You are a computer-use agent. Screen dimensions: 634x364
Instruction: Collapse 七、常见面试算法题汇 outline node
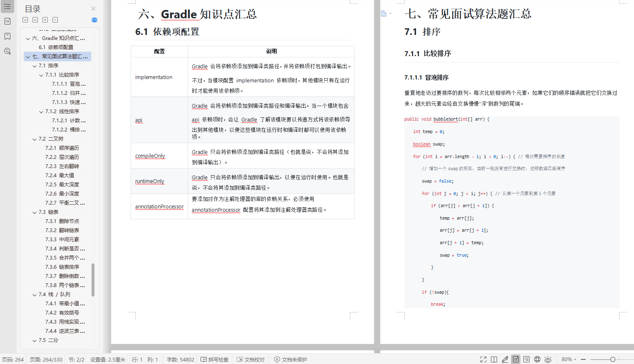click(x=28, y=57)
